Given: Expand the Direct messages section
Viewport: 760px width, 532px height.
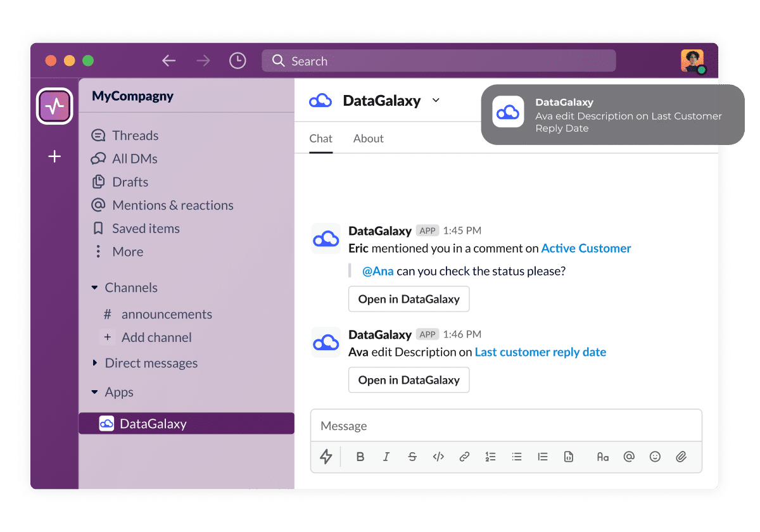Looking at the screenshot, I should (x=95, y=363).
